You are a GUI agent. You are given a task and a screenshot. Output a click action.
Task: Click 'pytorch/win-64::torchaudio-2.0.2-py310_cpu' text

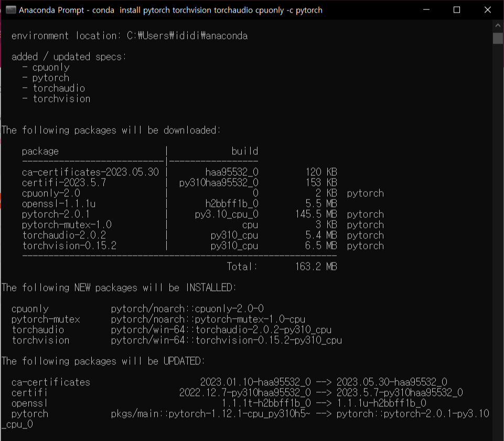pos(221,330)
